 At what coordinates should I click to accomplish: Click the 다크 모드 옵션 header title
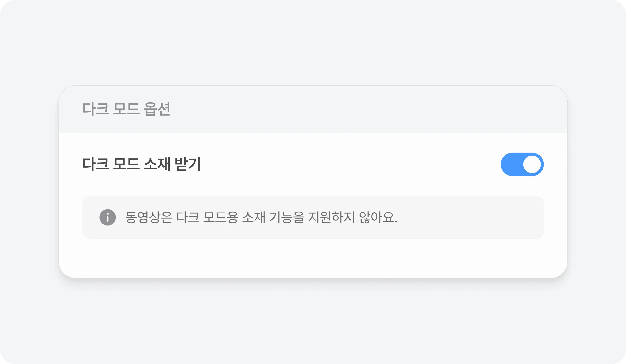pos(126,109)
